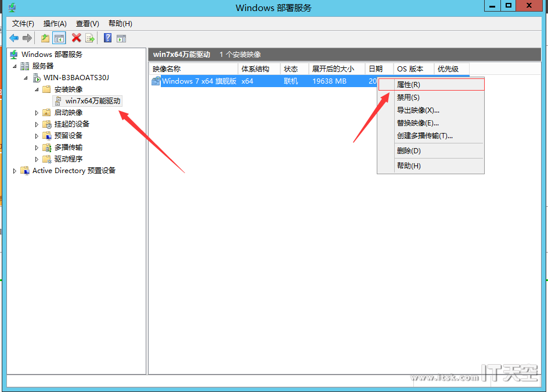548x392 pixels.
Task: Choose 创建多播传输(T)... context menu entry
Action: pos(424,136)
